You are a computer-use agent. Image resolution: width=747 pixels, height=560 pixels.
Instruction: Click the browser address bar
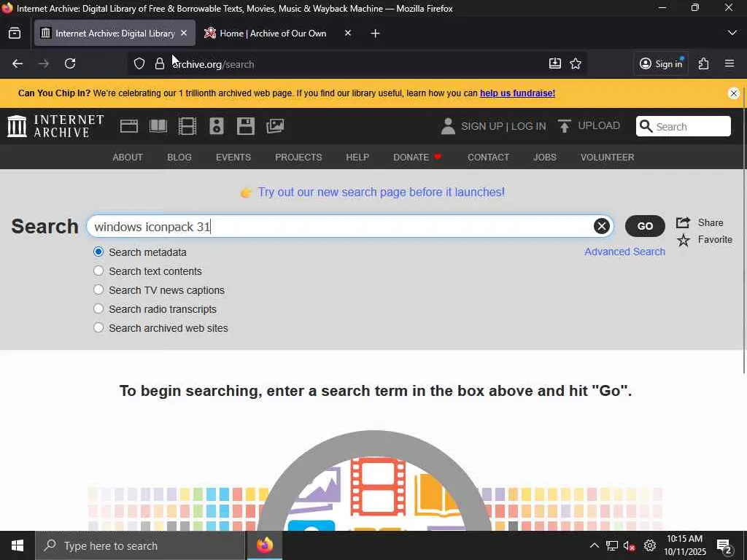[357, 64]
